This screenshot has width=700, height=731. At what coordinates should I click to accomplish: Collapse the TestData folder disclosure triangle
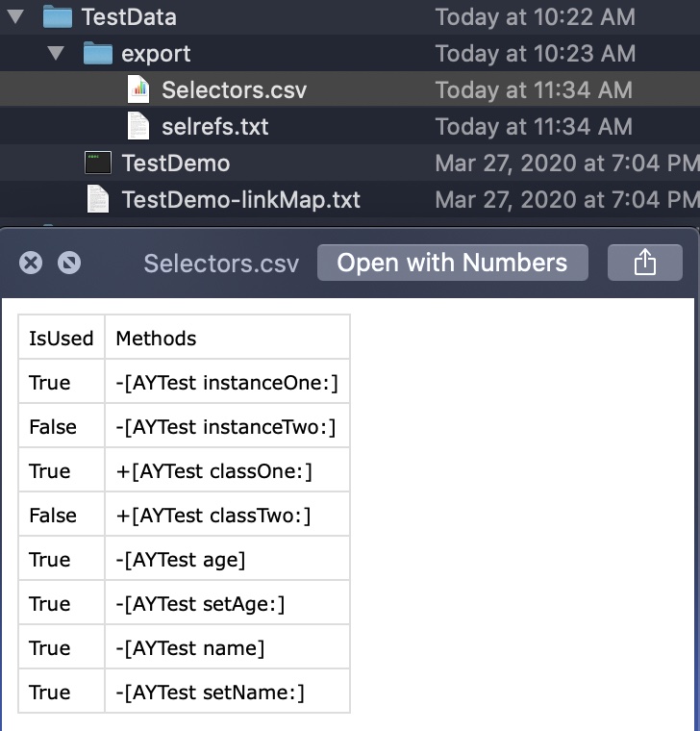coord(15,16)
